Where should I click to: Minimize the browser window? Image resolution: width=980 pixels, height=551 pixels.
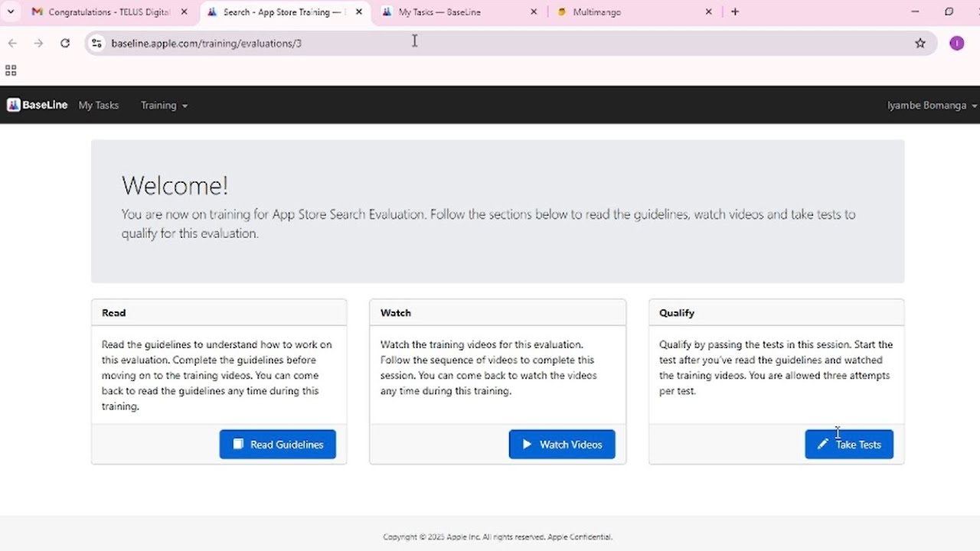[x=915, y=12]
